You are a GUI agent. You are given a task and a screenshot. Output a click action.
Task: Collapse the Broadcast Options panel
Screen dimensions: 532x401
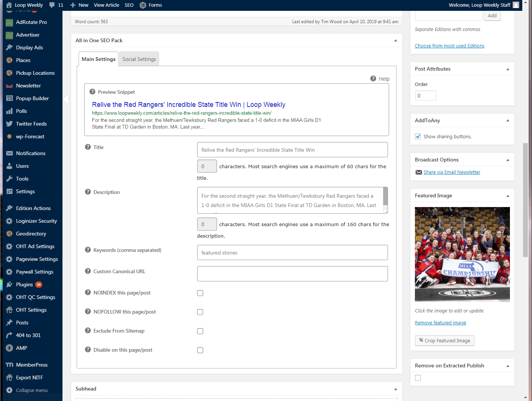(x=508, y=160)
